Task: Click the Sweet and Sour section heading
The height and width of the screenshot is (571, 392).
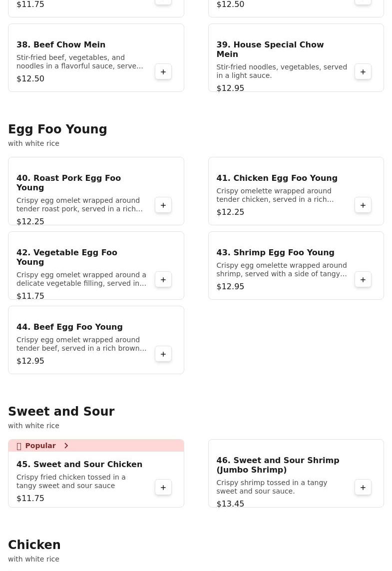Action: coord(61,412)
